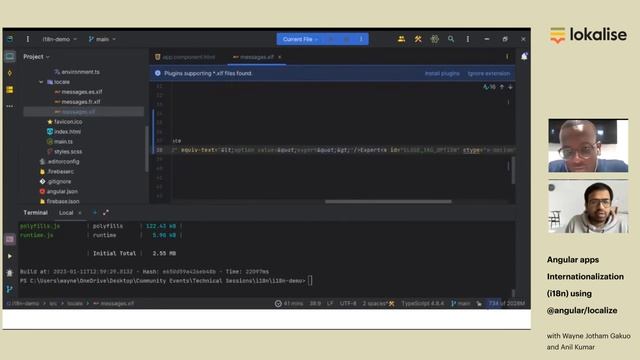Click the memory indicator in status bar
This screenshot has width=640, height=360.
(x=506, y=304)
